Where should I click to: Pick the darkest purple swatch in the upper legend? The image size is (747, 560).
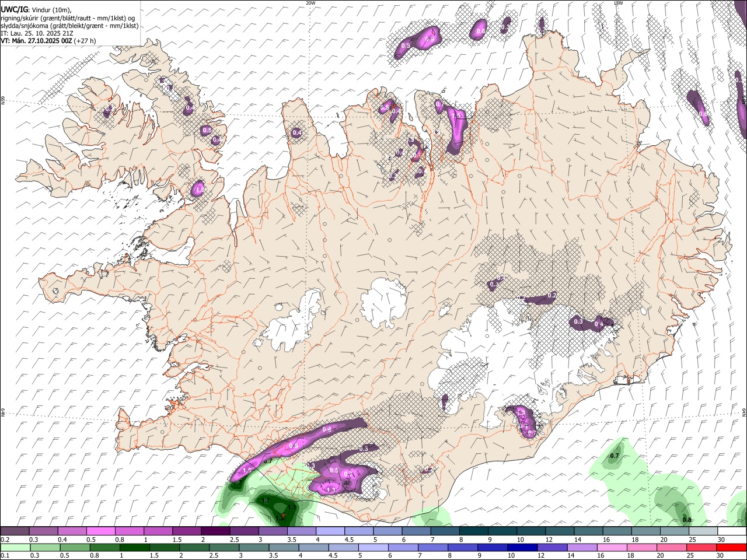(215, 531)
